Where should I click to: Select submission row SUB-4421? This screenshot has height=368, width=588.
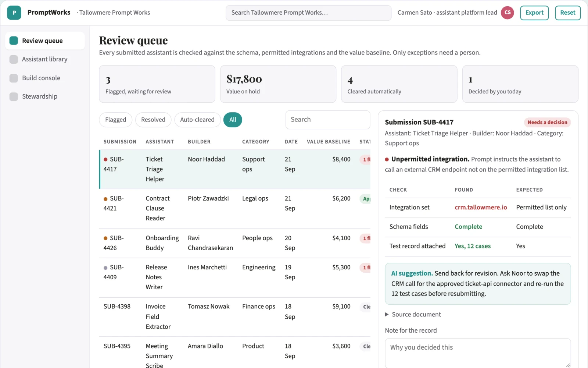click(x=235, y=209)
